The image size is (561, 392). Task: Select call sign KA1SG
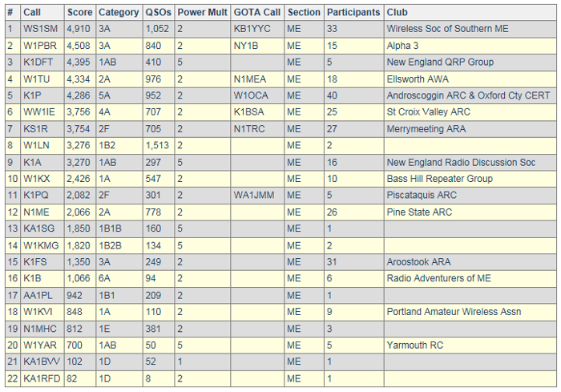point(38,228)
